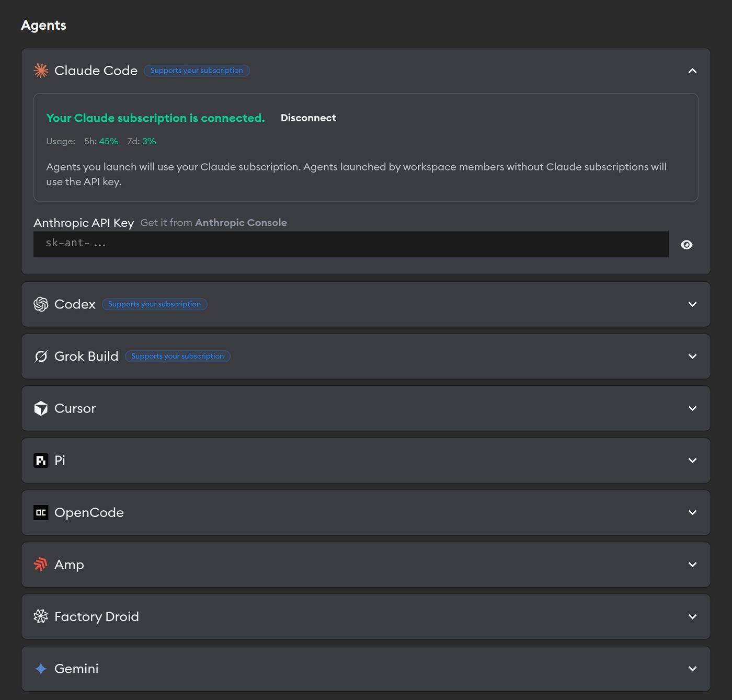732x700 pixels.
Task: Click the Amp logo icon
Action: tap(41, 565)
